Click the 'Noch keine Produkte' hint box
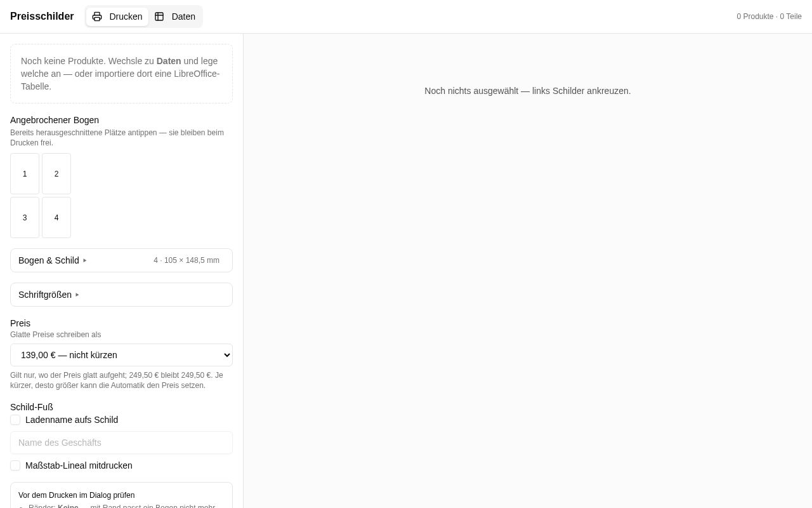 pos(121,74)
